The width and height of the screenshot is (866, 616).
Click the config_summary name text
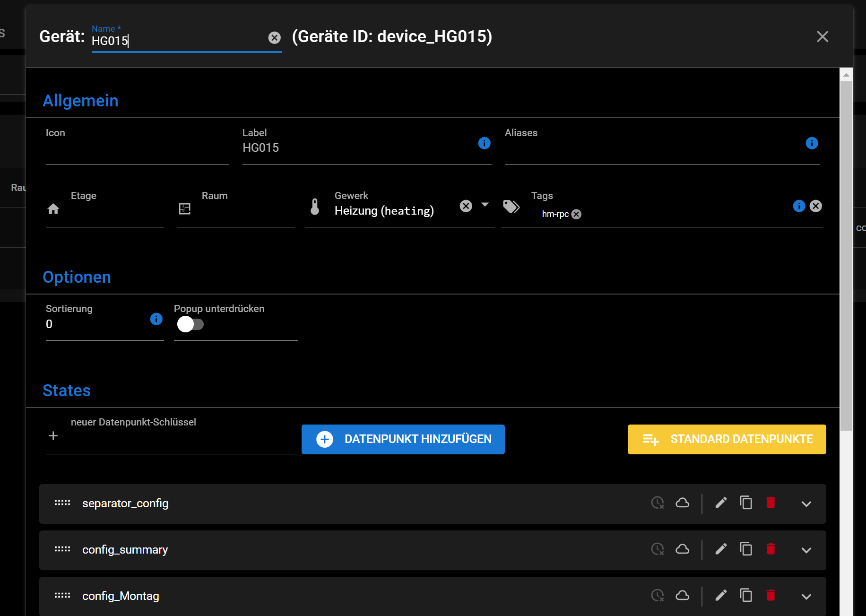[x=125, y=550]
